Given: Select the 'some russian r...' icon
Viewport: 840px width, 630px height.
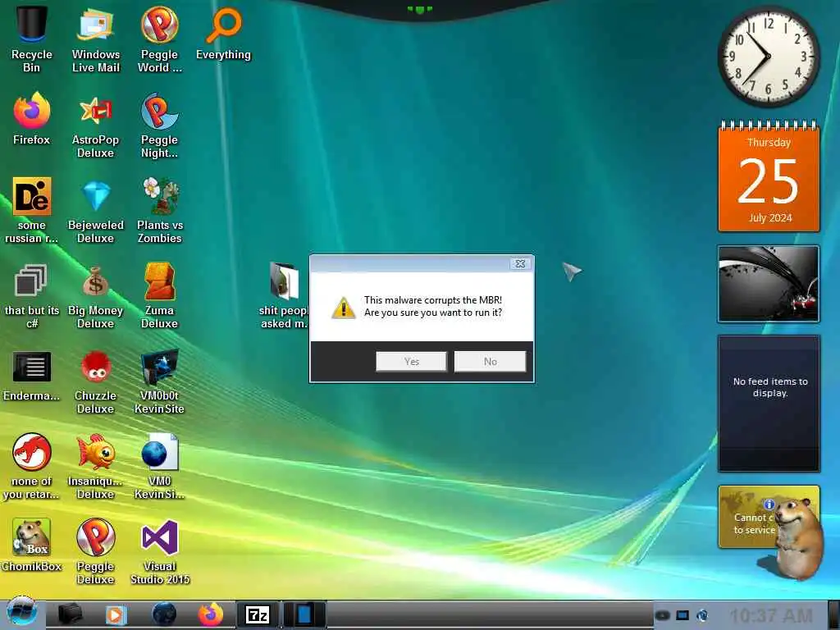Looking at the screenshot, I should click(31, 210).
